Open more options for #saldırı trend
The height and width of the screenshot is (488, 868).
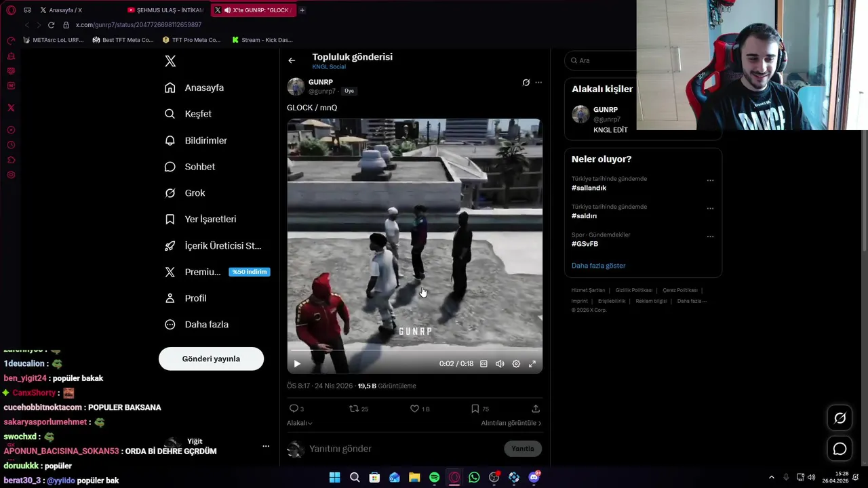click(x=710, y=209)
